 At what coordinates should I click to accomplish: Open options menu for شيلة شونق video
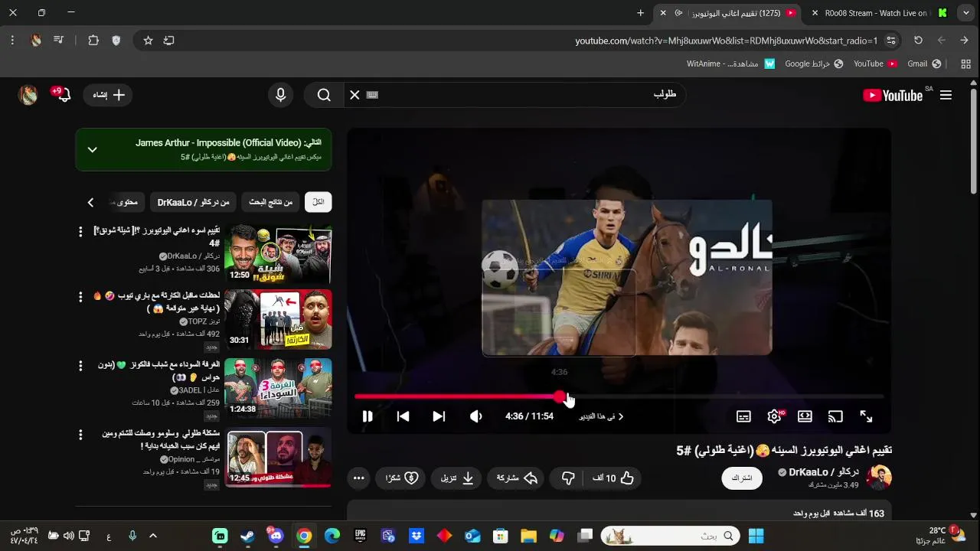80,231
